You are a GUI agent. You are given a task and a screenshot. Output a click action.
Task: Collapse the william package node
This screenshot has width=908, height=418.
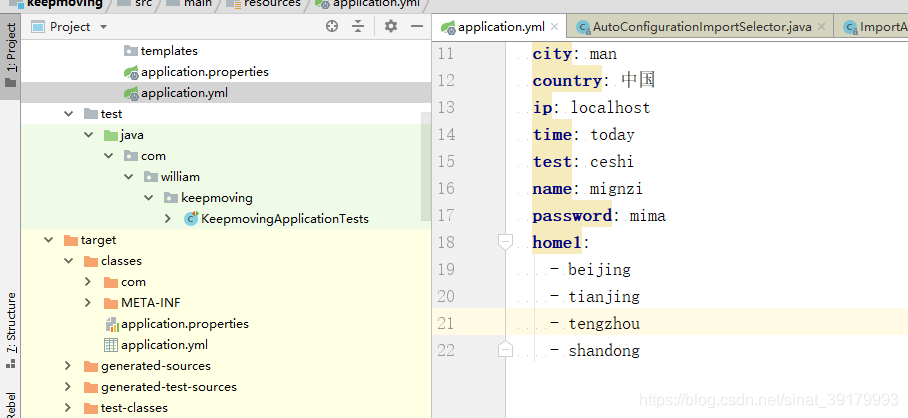click(x=129, y=177)
